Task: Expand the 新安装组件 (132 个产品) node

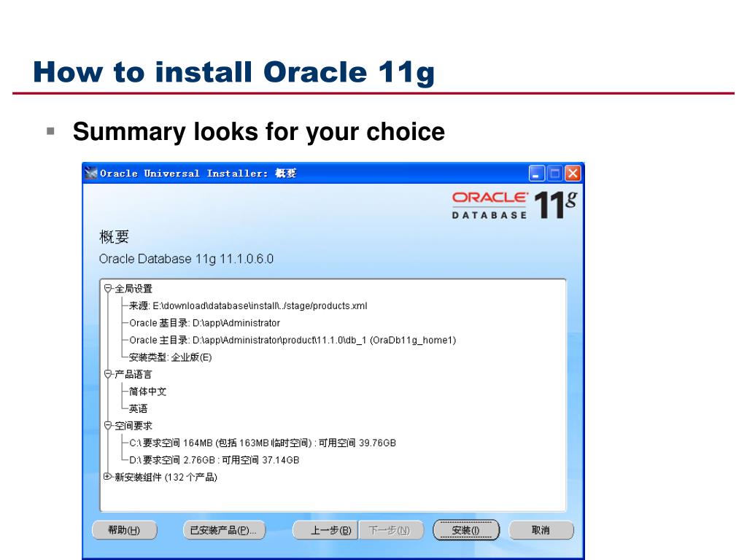Action: click(108, 477)
